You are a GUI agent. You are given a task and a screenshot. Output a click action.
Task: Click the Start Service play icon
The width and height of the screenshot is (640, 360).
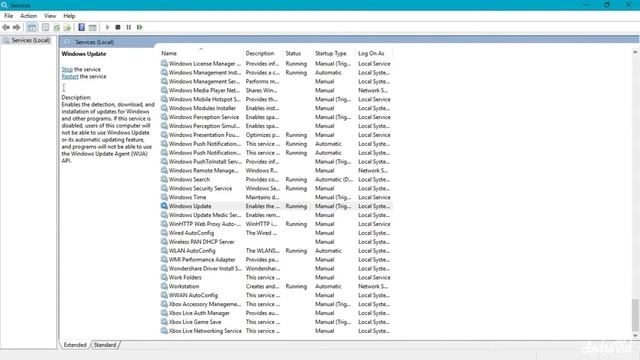tap(107, 27)
